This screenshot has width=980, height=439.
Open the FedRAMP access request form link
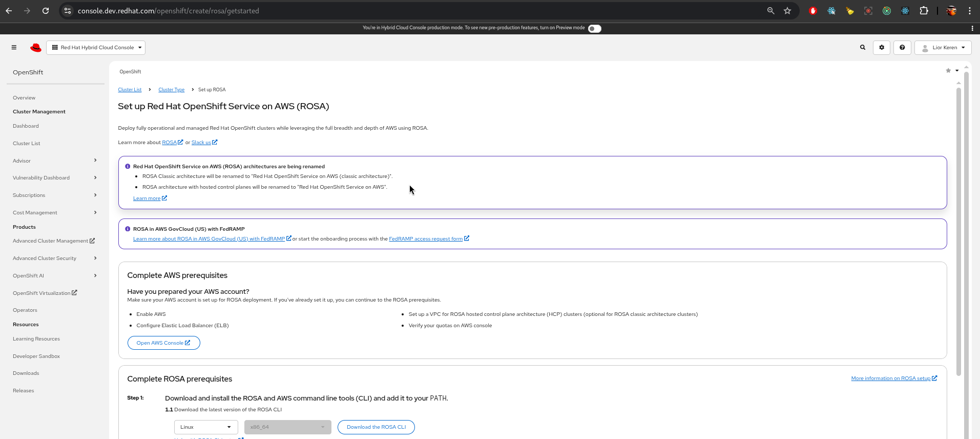[426, 239]
